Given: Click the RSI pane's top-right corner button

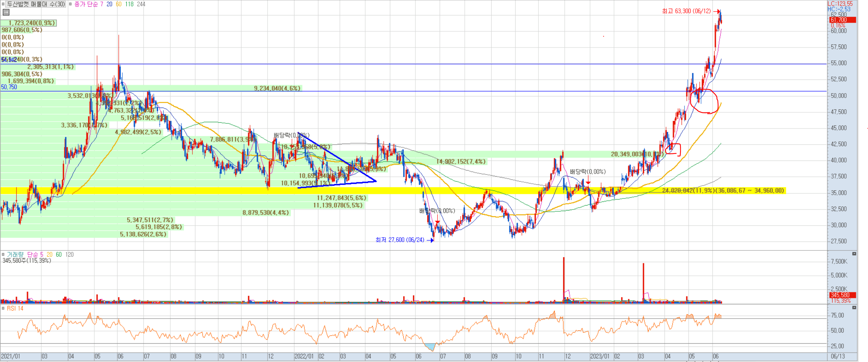Looking at the screenshot, I should [x=854, y=307].
